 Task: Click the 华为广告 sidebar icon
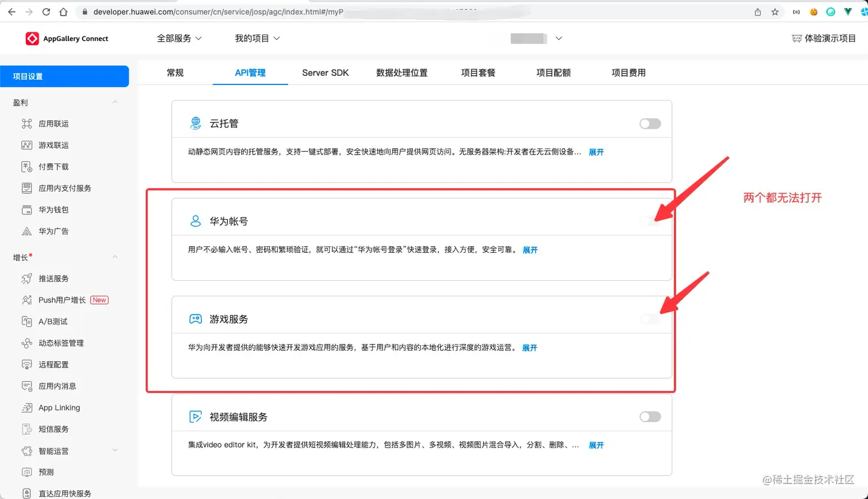coord(26,231)
